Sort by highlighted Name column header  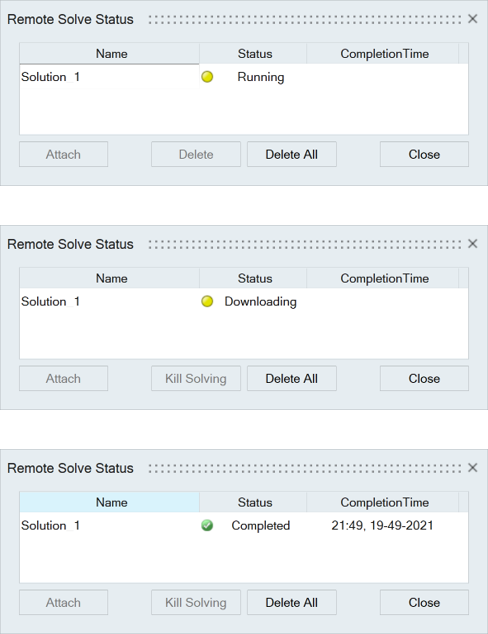(x=110, y=502)
